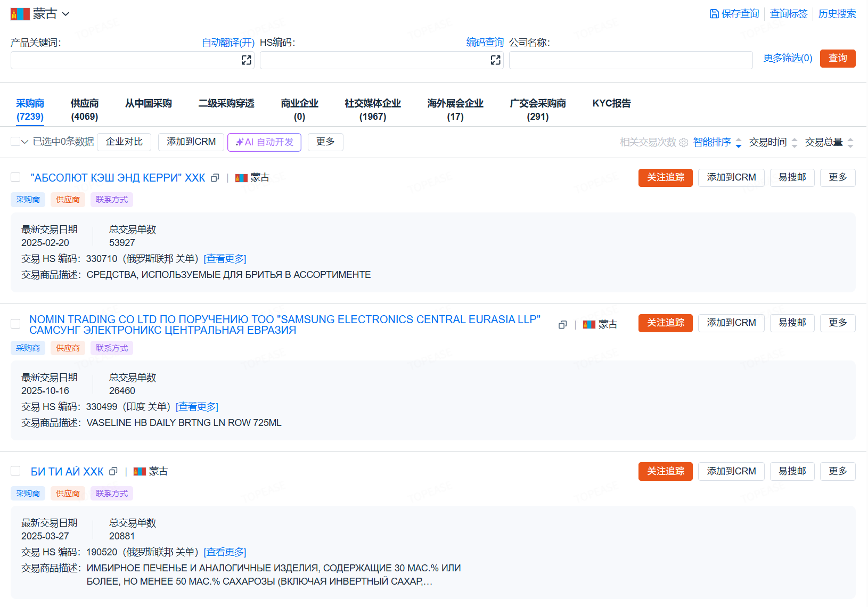Click the orange 查询 search button
This screenshot has width=868, height=607.
tap(837, 59)
